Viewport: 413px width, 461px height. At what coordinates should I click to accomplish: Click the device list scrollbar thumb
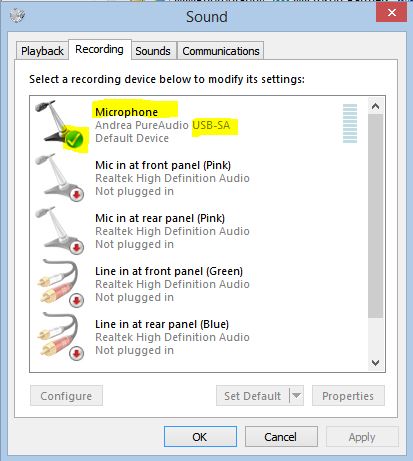(375, 216)
